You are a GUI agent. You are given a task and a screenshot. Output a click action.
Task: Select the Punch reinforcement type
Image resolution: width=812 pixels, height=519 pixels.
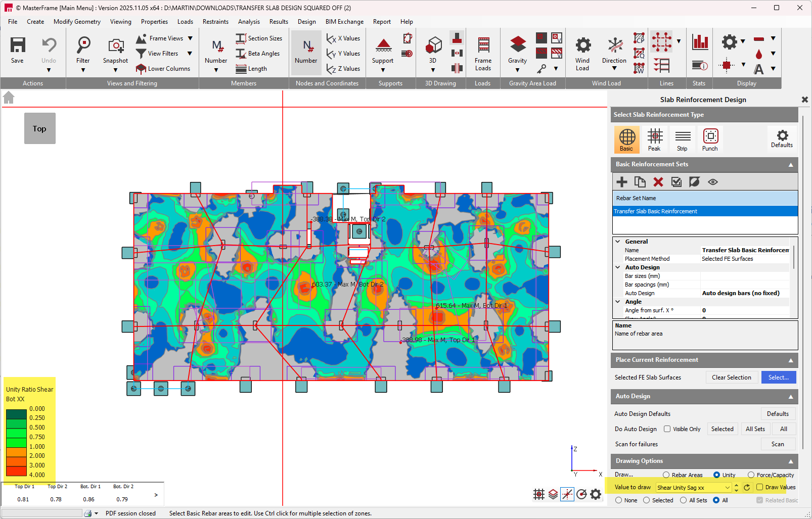point(710,139)
